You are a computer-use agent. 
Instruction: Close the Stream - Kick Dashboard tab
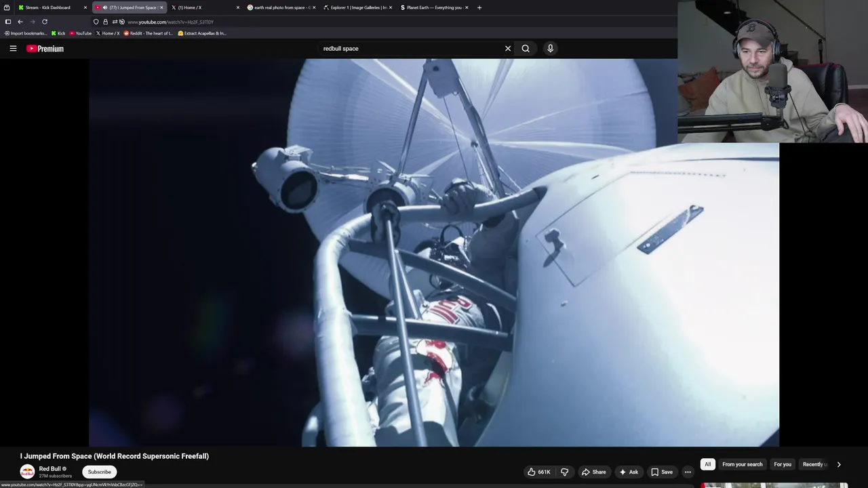click(85, 7)
